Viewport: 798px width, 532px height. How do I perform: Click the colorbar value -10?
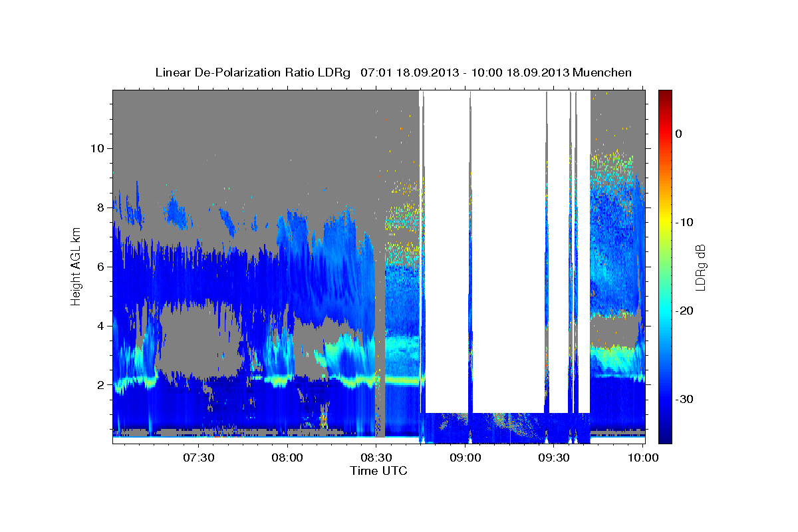coord(684,222)
